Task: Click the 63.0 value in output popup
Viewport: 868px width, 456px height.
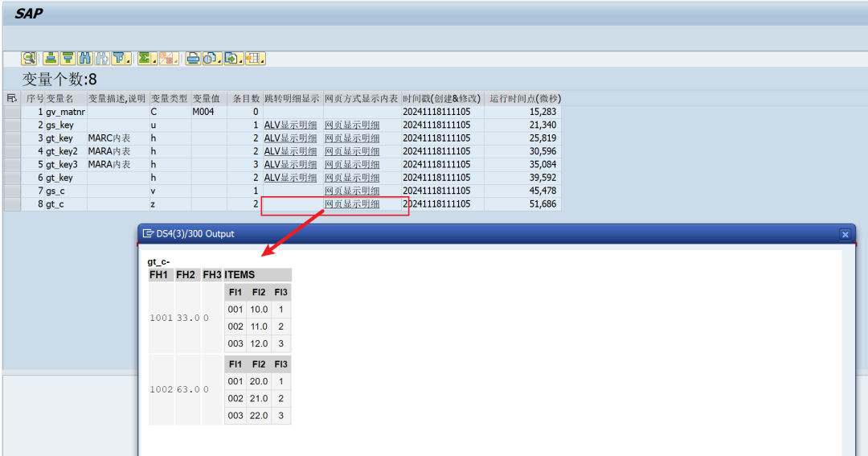Action: pyautogui.click(x=188, y=389)
